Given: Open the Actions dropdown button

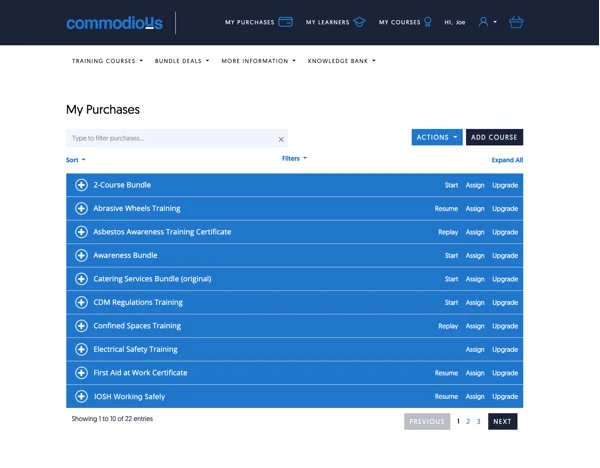Looking at the screenshot, I should 436,137.
